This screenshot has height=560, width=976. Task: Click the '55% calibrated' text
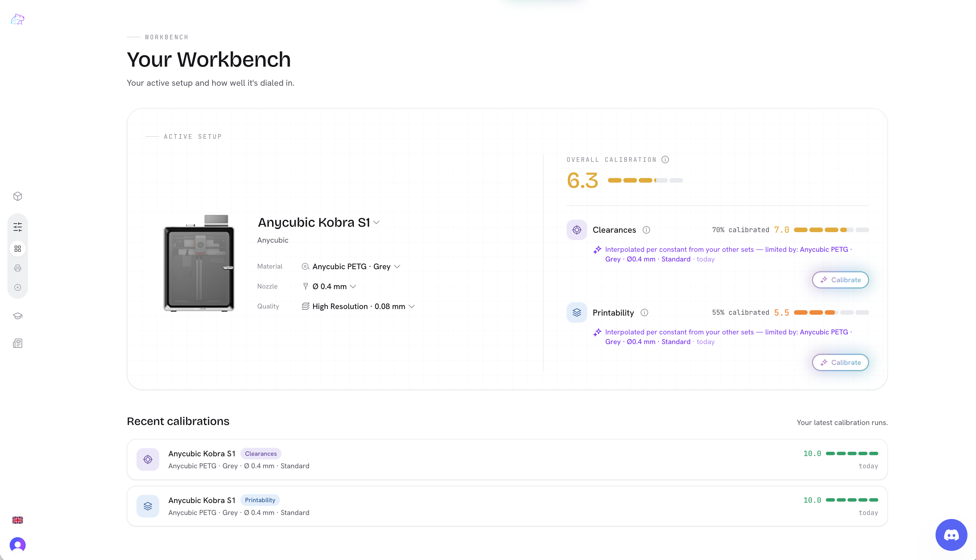tap(740, 313)
